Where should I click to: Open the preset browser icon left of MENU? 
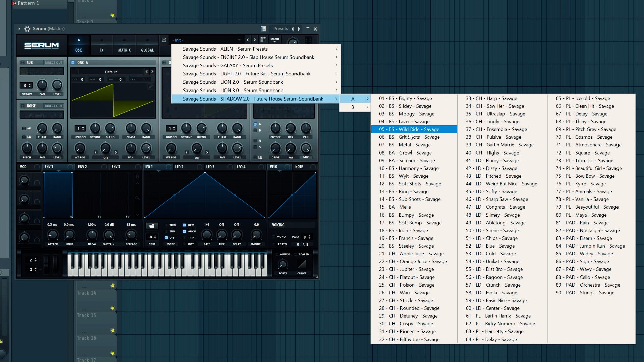(x=264, y=40)
